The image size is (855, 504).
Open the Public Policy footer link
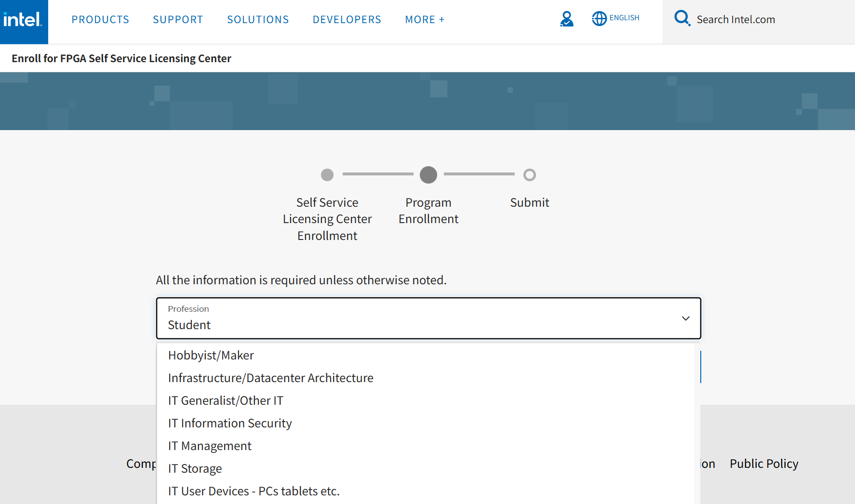(x=763, y=464)
